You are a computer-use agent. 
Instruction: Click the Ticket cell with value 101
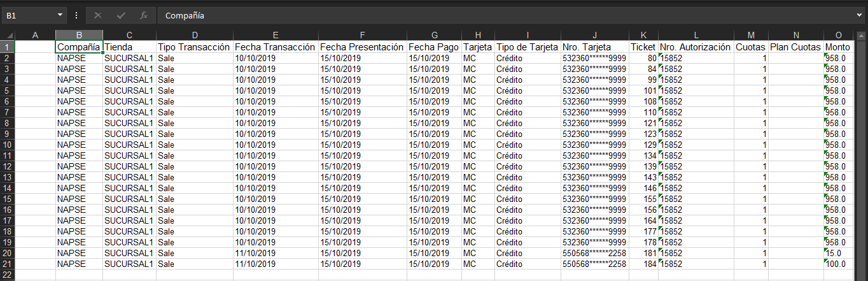[x=644, y=90]
